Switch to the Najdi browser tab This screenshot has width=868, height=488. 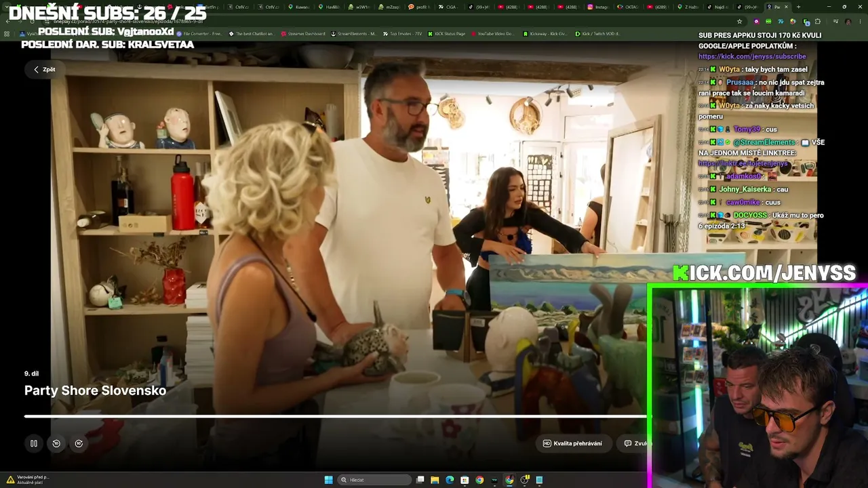point(717,7)
